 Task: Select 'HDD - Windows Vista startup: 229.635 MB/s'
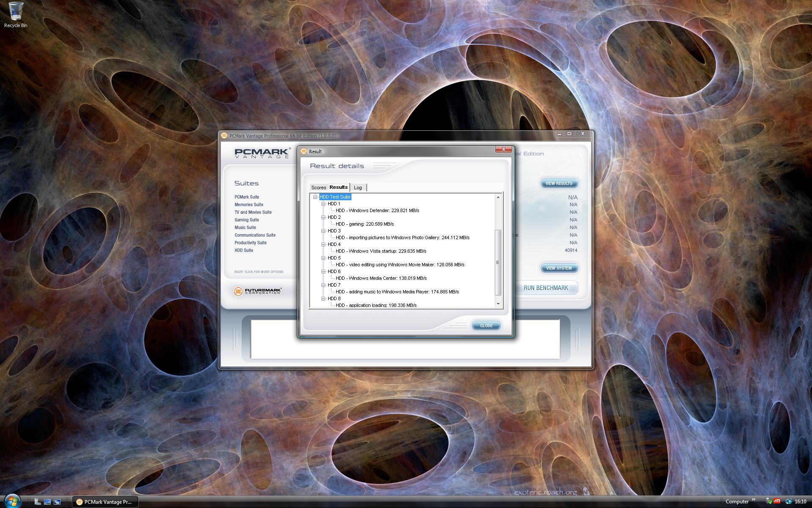[x=381, y=251]
